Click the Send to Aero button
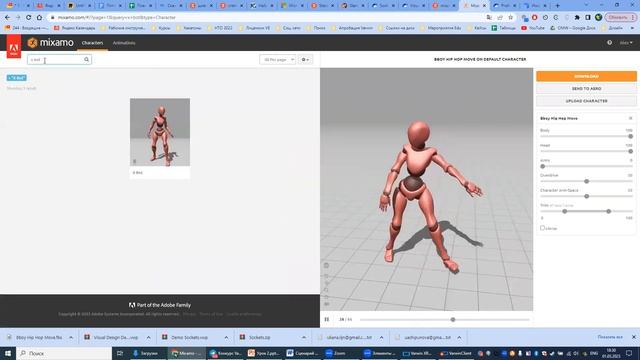Viewport: 640px width, 360px height. pyautogui.click(x=586, y=89)
